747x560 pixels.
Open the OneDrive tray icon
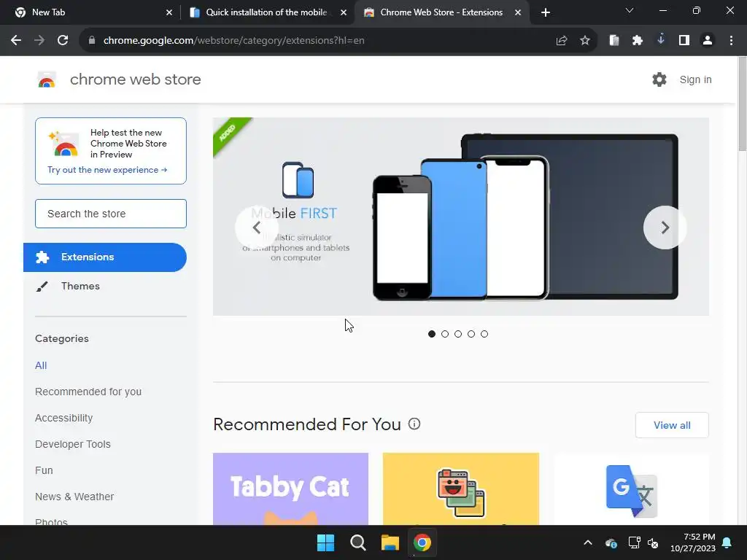click(611, 542)
